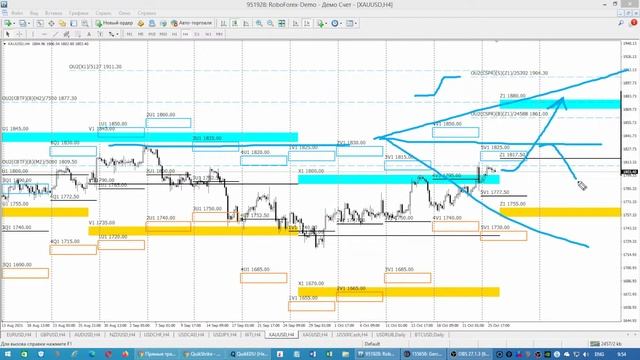Open the Templates icon

coord(349,24)
